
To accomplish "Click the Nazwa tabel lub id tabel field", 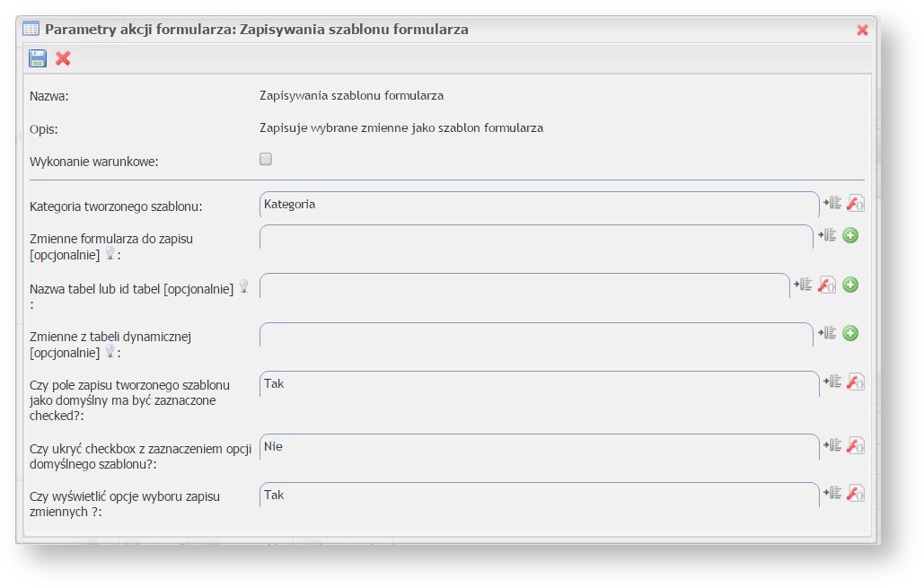I will pos(524,285).
